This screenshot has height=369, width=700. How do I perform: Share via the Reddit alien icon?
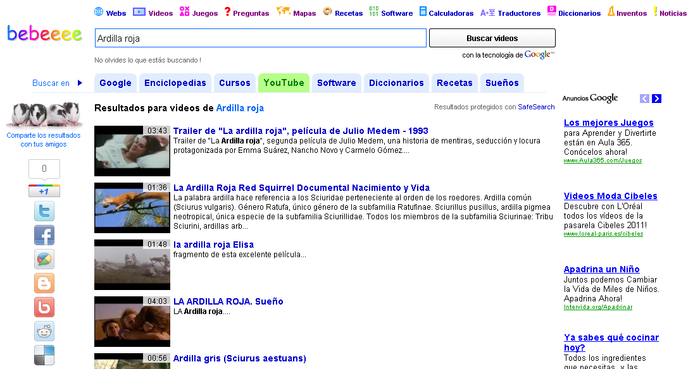[44, 332]
